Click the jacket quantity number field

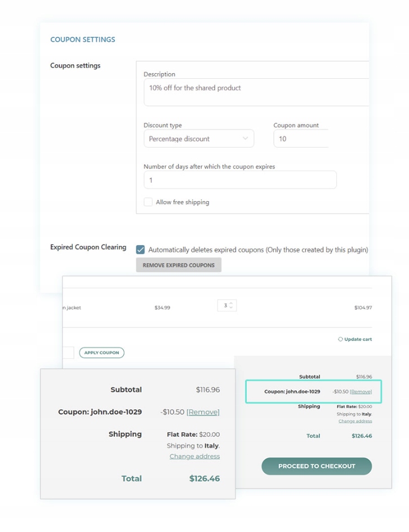click(x=224, y=305)
